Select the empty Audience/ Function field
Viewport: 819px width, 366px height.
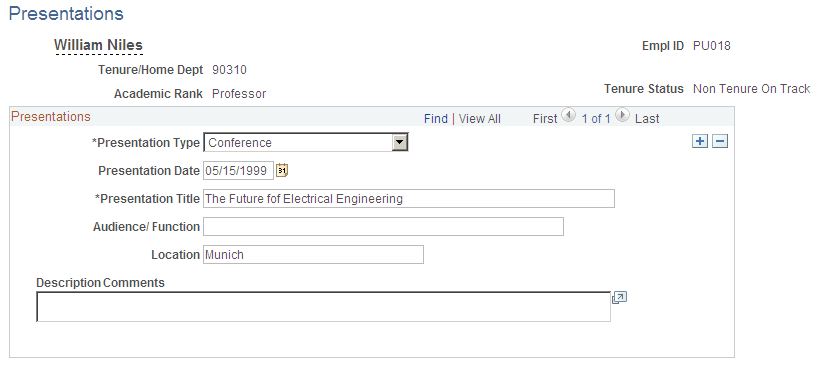pyautogui.click(x=383, y=227)
